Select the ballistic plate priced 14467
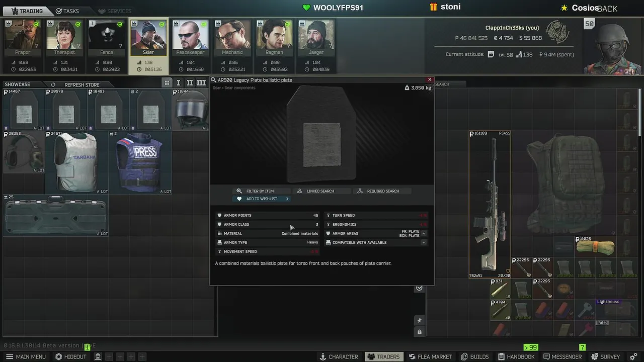 tap(24, 110)
